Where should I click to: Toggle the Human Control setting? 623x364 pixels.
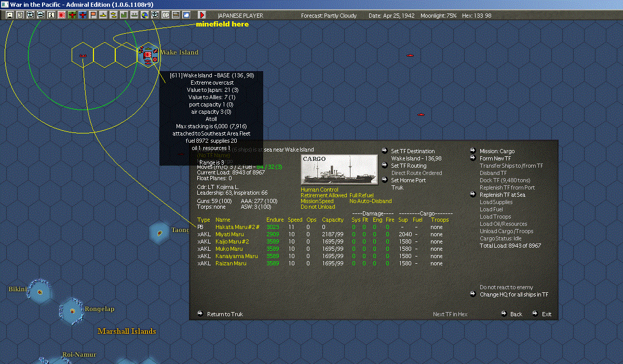pyautogui.click(x=319, y=190)
